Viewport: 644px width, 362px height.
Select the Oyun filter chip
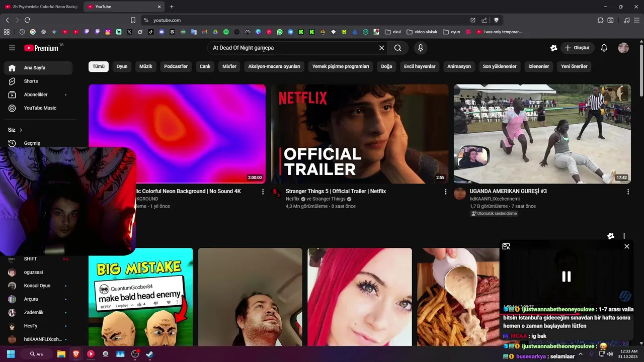pos(122,66)
